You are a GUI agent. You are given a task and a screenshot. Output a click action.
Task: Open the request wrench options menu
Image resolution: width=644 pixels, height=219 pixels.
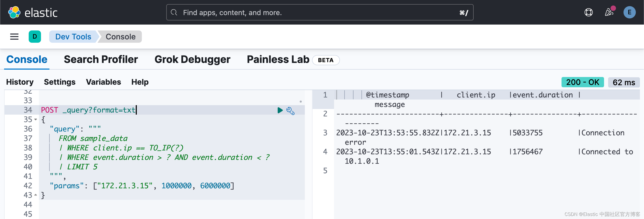pos(290,111)
